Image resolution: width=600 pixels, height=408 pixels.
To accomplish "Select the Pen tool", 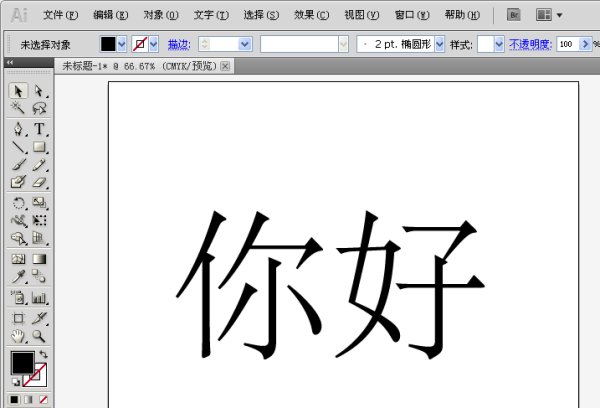I will coord(18,129).
